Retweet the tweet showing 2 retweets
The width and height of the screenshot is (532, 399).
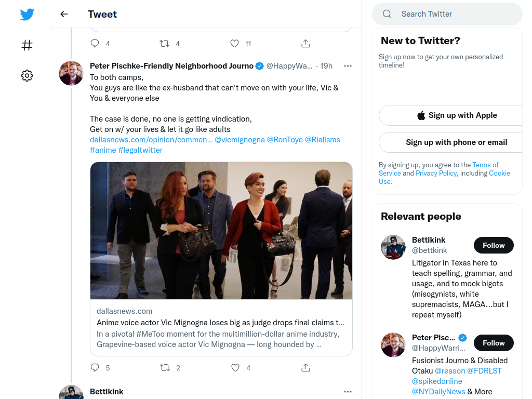coord(165,367)
